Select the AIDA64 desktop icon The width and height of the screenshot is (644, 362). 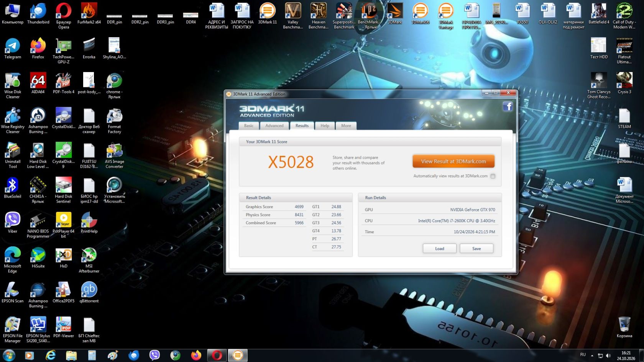coord(38,84)
